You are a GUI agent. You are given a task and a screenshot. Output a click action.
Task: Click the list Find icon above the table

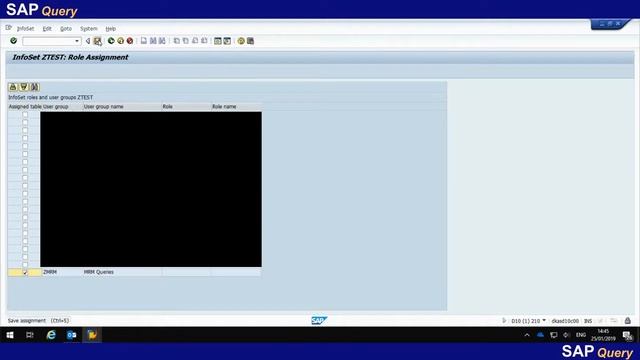coord(35,87)
